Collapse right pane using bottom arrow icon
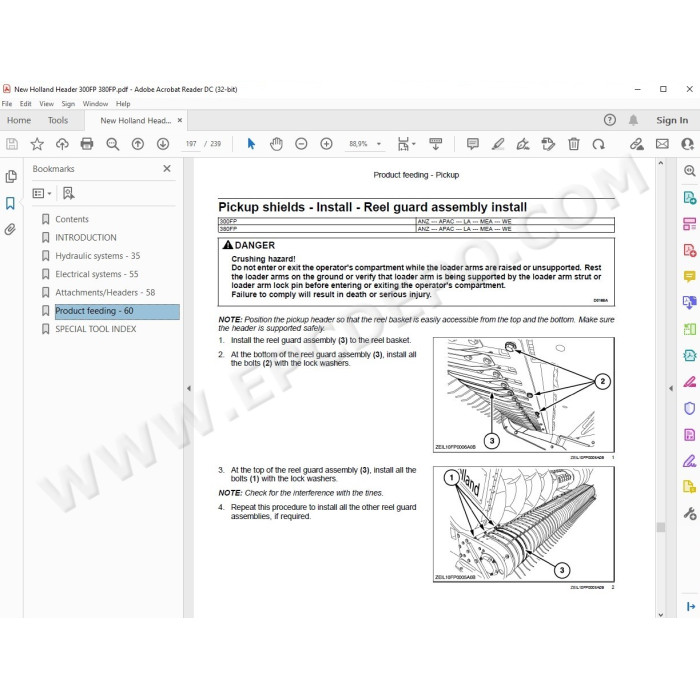700x700 pixels. coord(690,606)
